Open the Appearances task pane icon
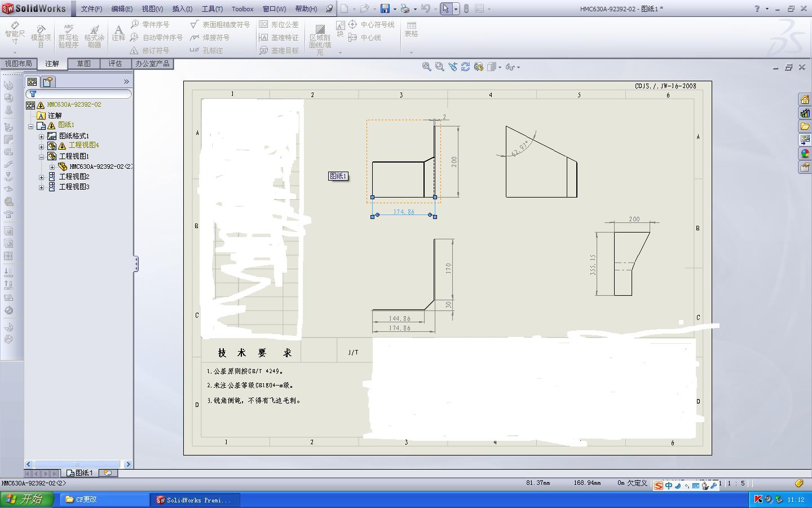This screenshot has height=508, width=812. (805, 154)
